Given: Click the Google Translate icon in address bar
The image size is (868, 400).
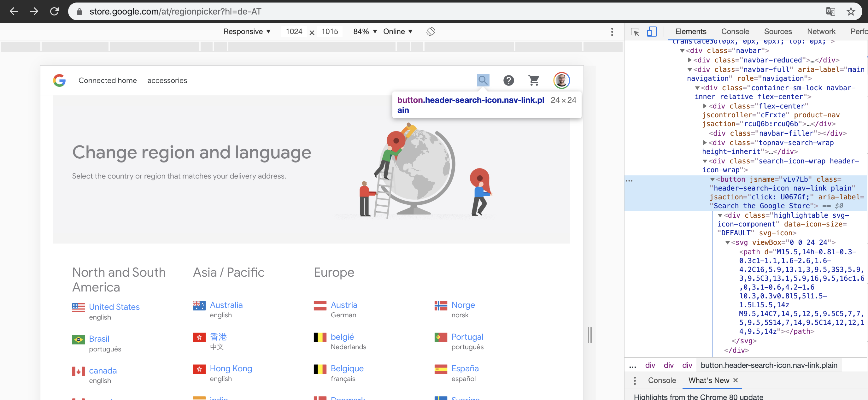Looking at the screenshot, I should point(830,11).
